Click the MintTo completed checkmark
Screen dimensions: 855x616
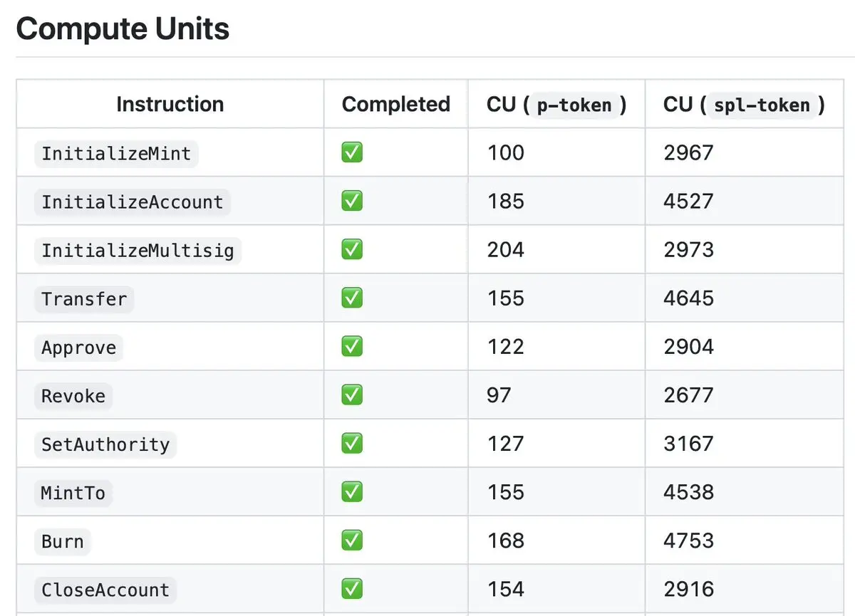coord(352,492)
